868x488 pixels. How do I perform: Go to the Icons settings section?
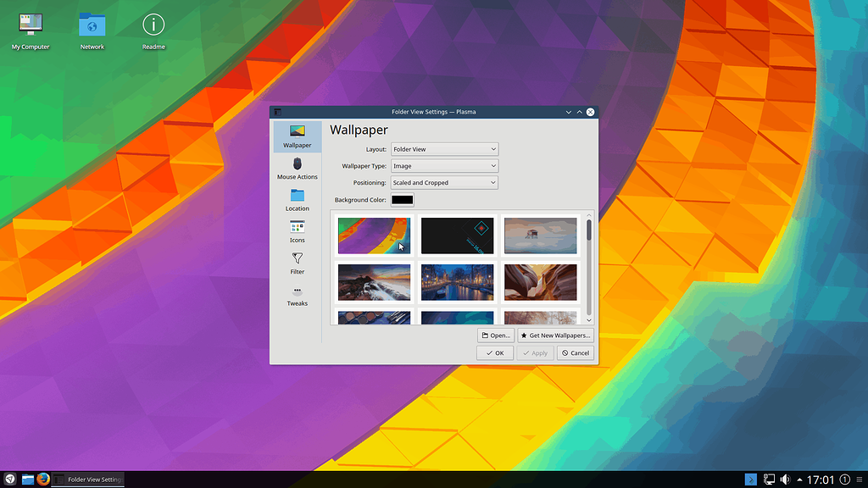[297, 231]
